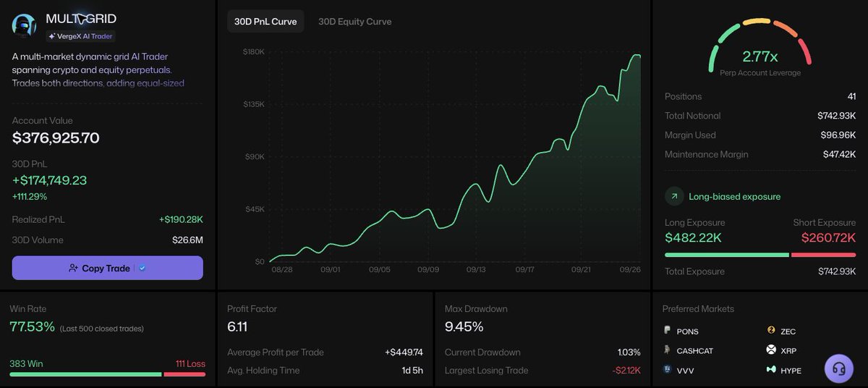Click the Margin Used $96.96K value
Image resolution: width=868 pixels, height=388 pixels.
[x=837, y=135]
